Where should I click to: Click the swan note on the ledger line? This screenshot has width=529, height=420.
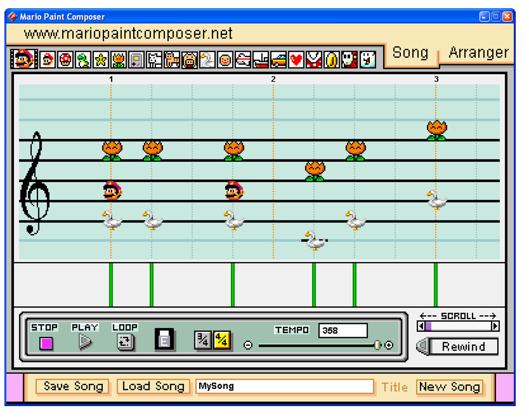tap(315, 240)
